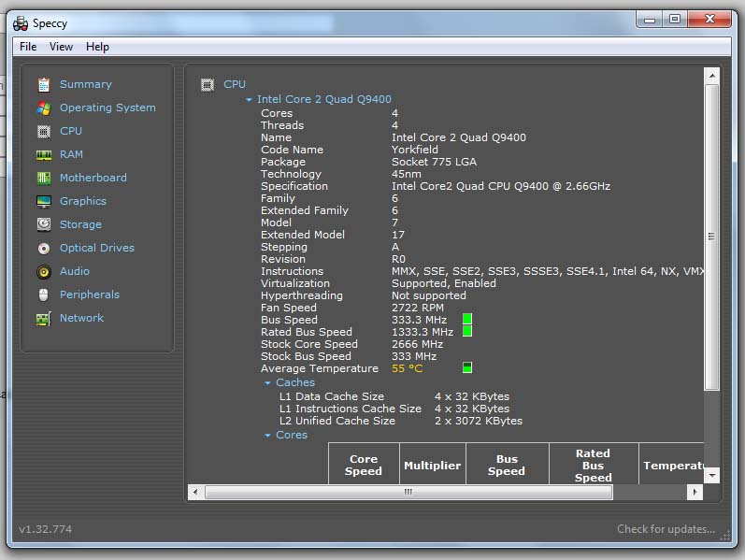The image size is (745, 560).
Task: Open the Operating System section
Action: pyautogui.click(x=107, y=108)
